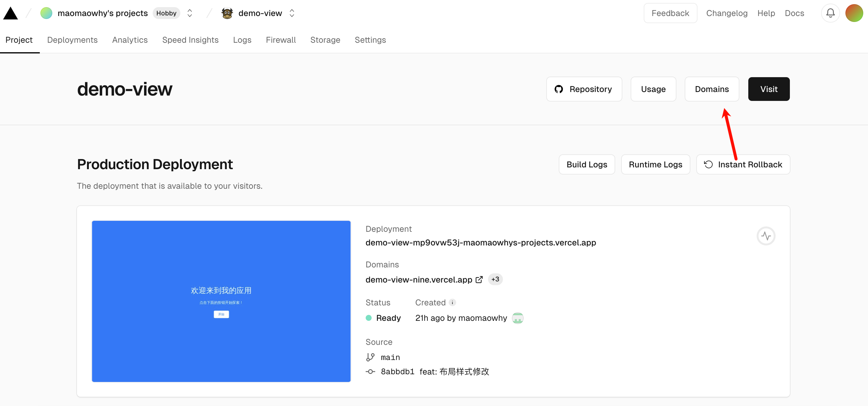
Task: Open the deployment URL demo-view-mp9ovw53j link
Action: 481,242
